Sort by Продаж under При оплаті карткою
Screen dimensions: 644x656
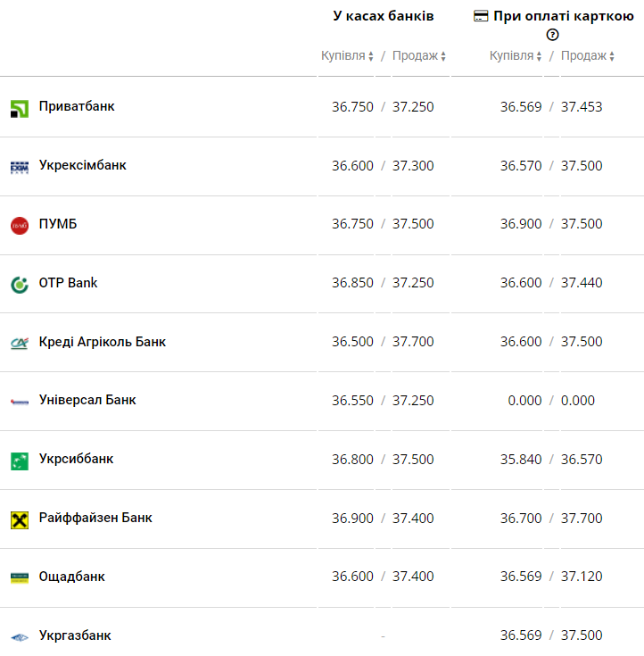(588, 55)
